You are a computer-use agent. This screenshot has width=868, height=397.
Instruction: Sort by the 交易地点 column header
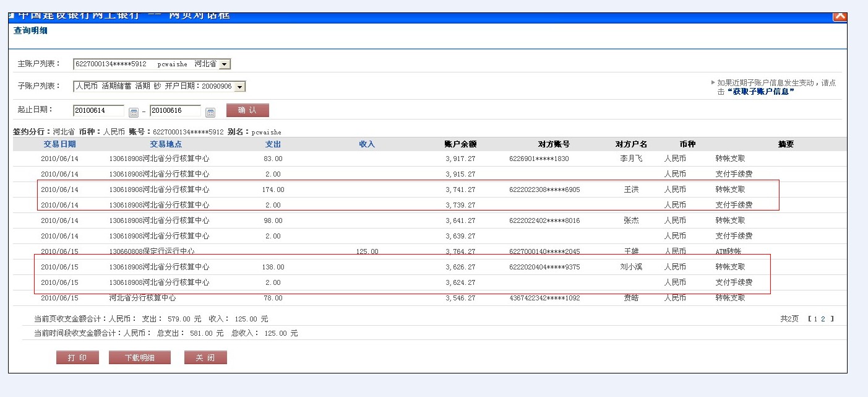165,144
